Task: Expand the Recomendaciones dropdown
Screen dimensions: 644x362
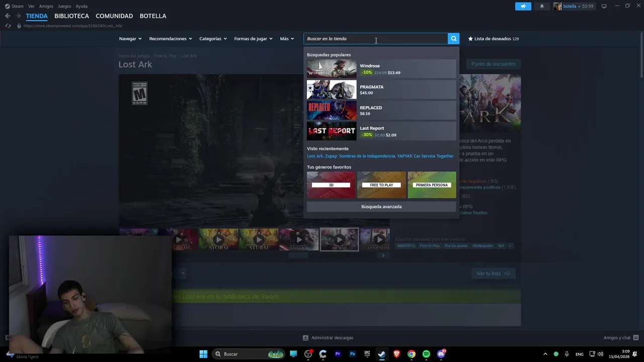Action: (x=171, y=39)
